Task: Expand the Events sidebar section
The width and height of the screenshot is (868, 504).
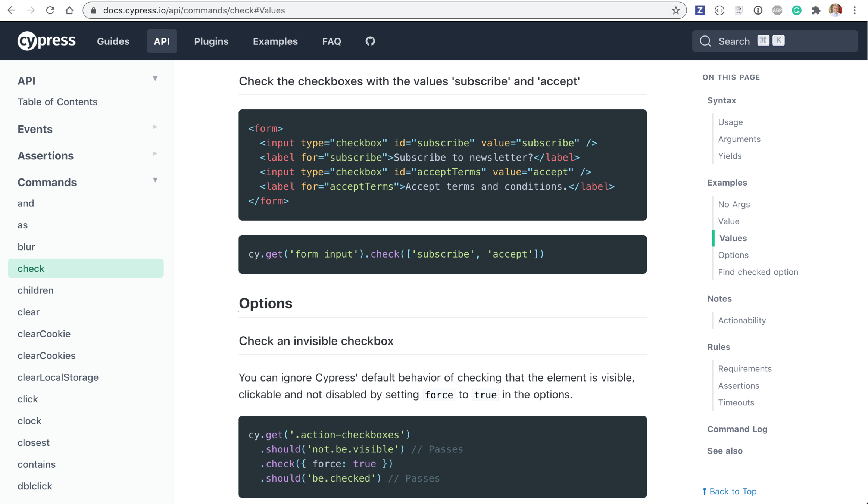Action: tap(155, 127)
